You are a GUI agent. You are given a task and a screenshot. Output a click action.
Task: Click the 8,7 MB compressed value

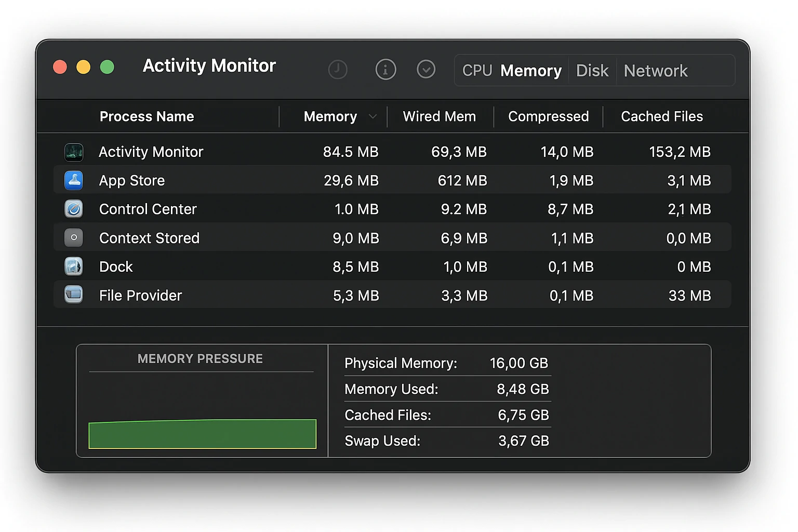(570, 209)
